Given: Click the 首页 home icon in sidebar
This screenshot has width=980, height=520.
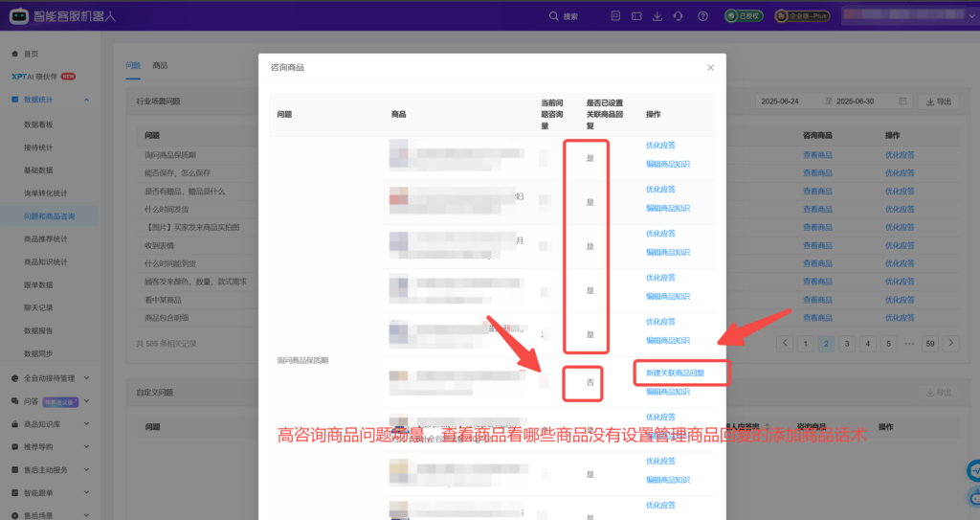Looking at the screenshot, I should (14, 54).
